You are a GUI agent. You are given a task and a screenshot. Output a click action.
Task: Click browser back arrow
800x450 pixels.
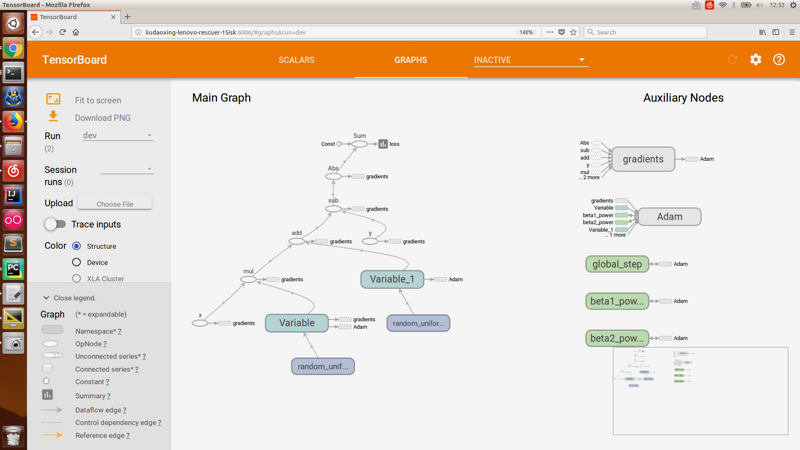(35, 32)
